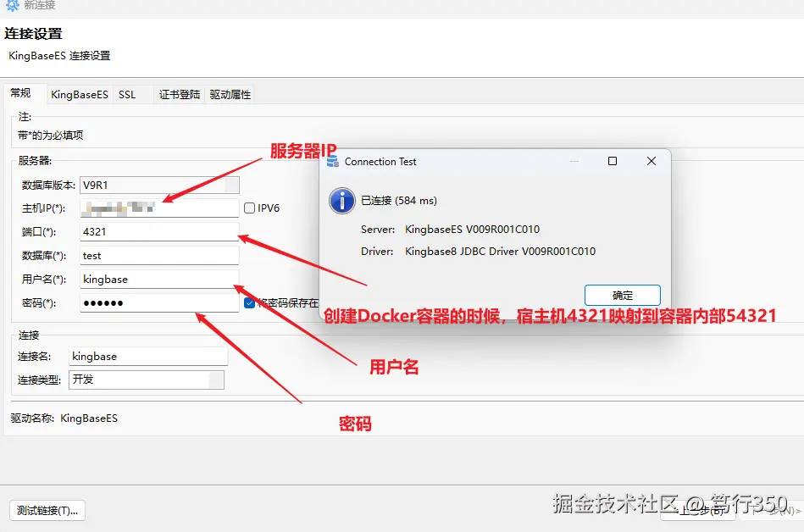Image resolution: width=804 pixels, height=532 pixels.
Task: Enable the IPV6 checkbox
Action: [250, 208]
